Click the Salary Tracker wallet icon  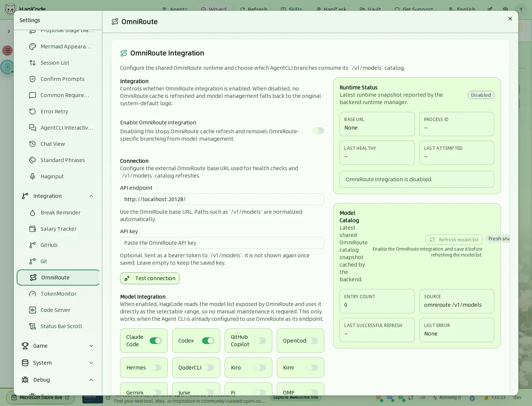[x=33, y=229]
